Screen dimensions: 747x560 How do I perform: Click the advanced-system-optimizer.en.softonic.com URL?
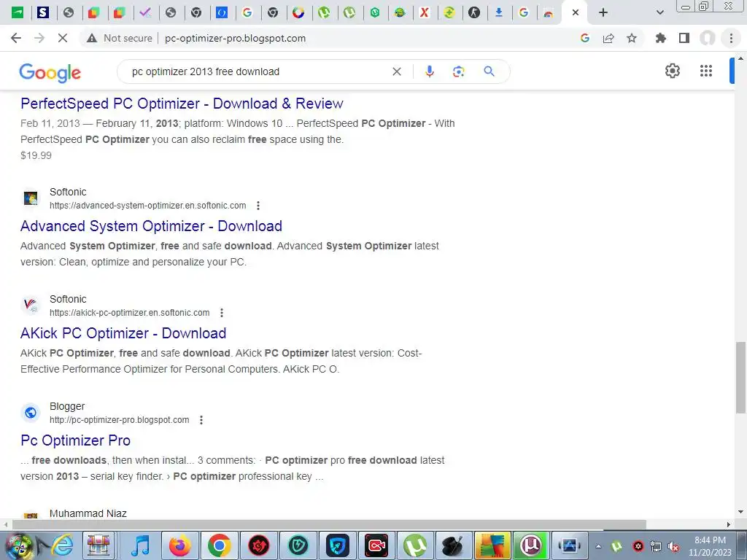pyautogui.click(x=147, y=205)
